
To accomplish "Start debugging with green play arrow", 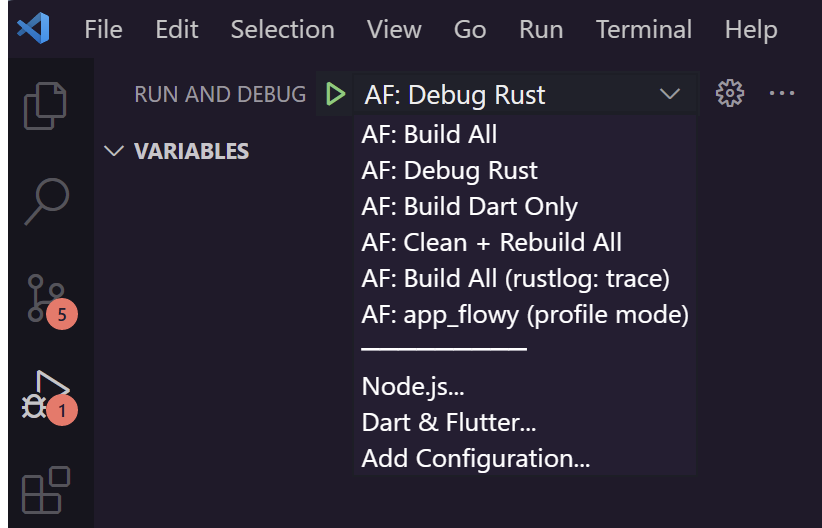I will (335, 94).
